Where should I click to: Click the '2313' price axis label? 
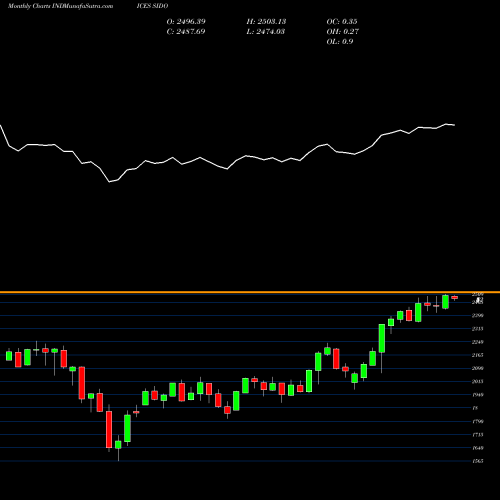click(478, 329)
